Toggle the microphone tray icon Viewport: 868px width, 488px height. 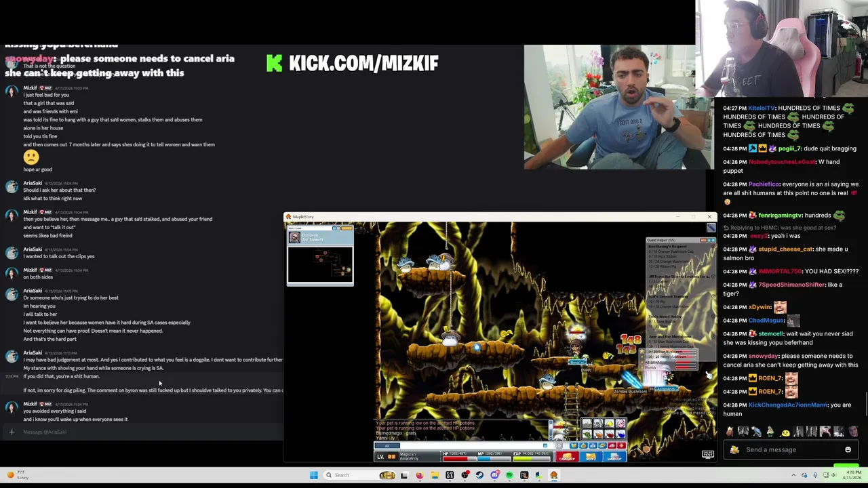point(815,474)
